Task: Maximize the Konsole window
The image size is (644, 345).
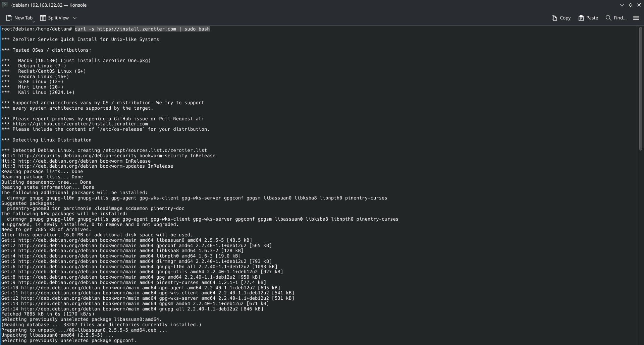Action: click(x=631, y=5)
